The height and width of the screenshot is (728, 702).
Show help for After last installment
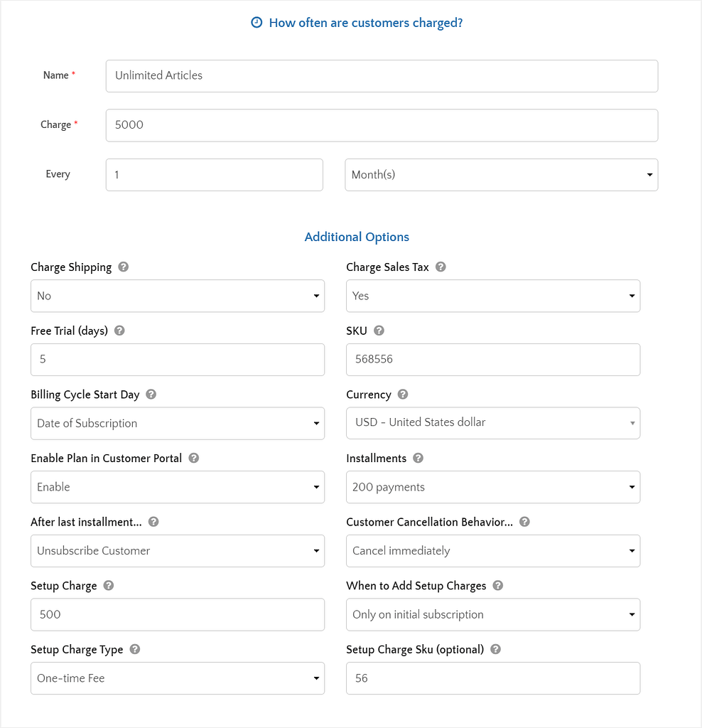point(153,522)
